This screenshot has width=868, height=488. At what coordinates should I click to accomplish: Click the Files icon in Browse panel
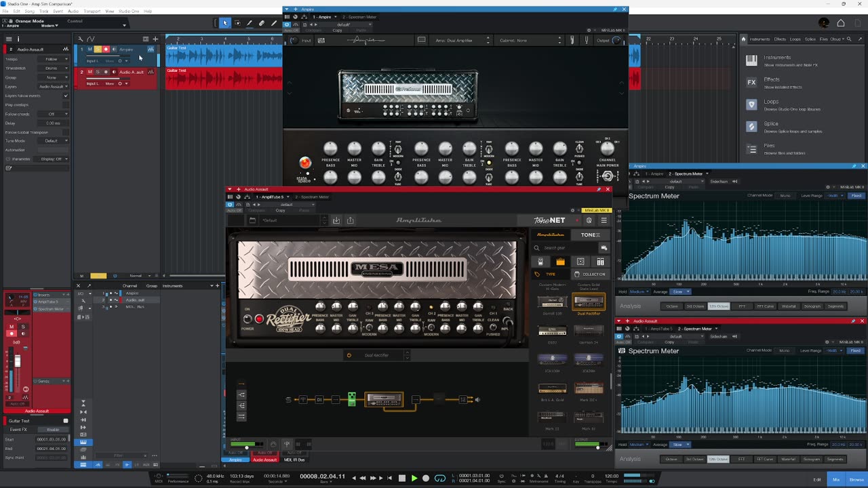coord(751,148)
